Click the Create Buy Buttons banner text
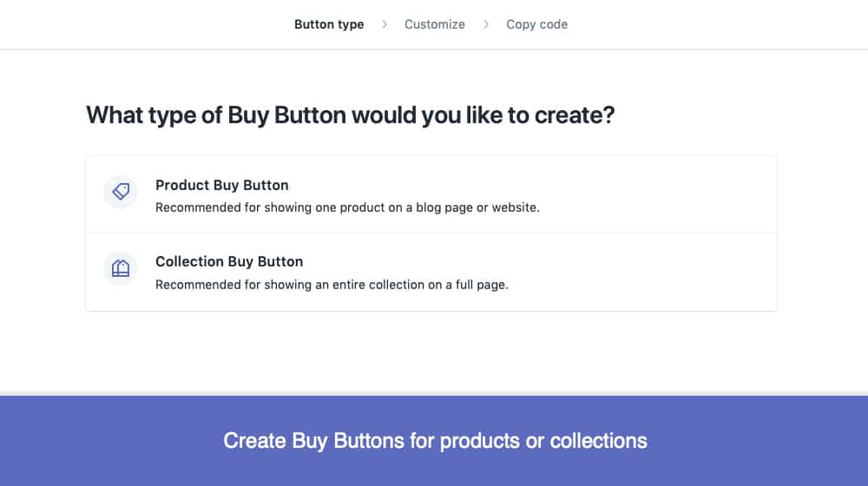Screen dimensions: 868x486 click(435, 441)
